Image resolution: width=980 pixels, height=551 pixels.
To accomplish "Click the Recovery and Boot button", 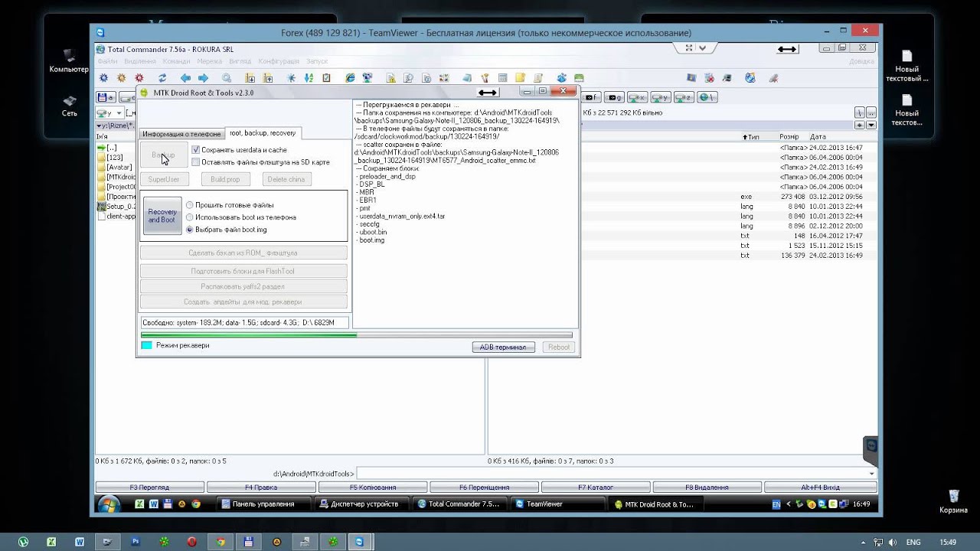I will click(x=162, y=216).
